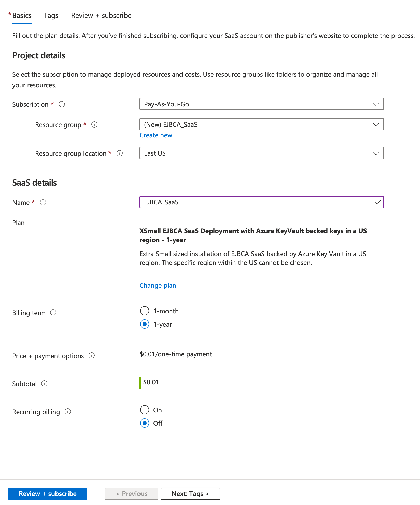Click info icon next to Name
Viewport: 420px width, 505px height.
(43, 202)
